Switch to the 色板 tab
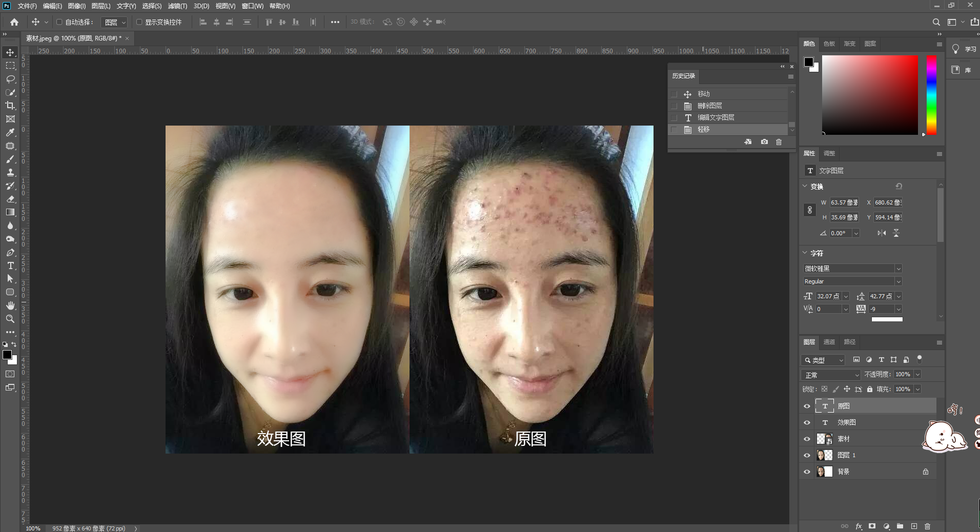This screenshot has height=532, width=980. (829, 44)
